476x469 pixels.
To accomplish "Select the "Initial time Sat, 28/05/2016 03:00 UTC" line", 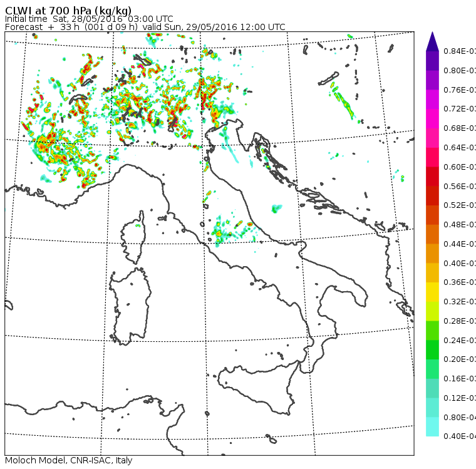I will (89, 19).
